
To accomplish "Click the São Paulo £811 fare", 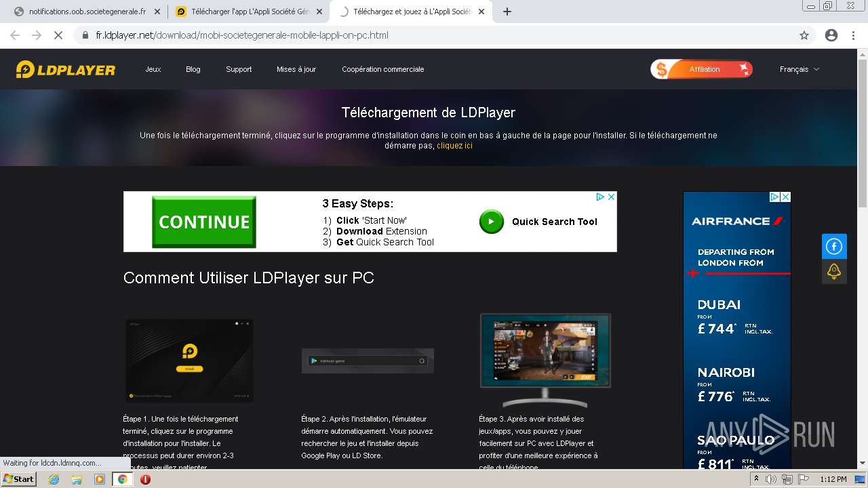I will click(736, 453).
